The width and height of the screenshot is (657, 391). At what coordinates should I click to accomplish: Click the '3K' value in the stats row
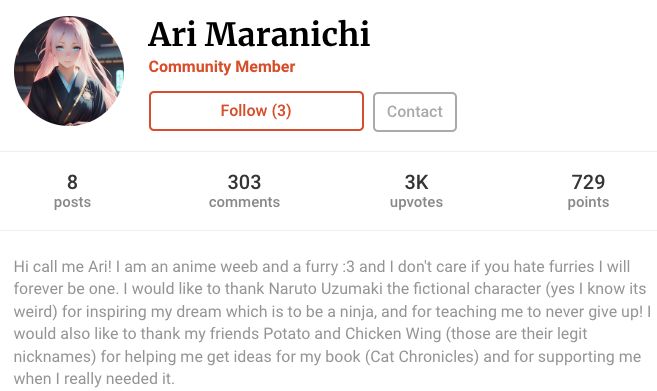[416, 182]
